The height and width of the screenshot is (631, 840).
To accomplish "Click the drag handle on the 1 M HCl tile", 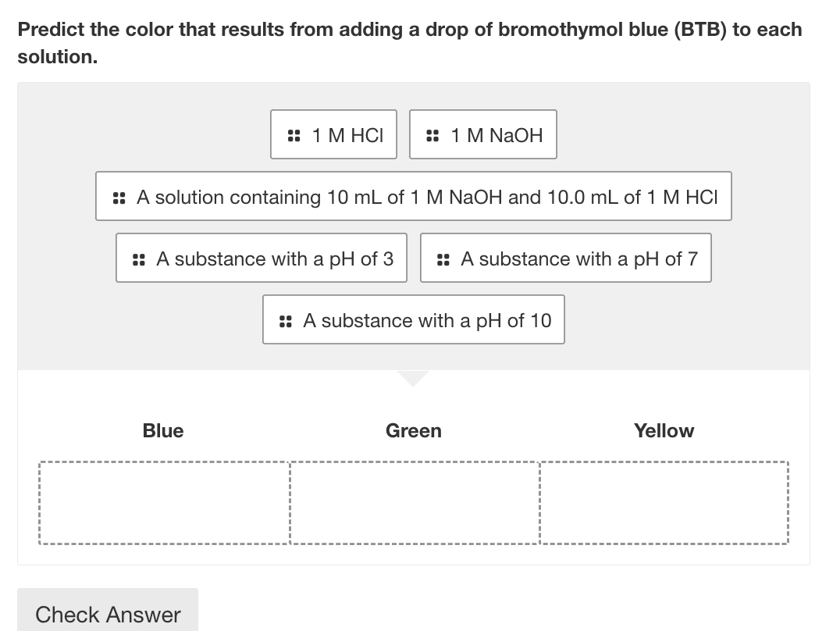I will click(x=294, y=134).
